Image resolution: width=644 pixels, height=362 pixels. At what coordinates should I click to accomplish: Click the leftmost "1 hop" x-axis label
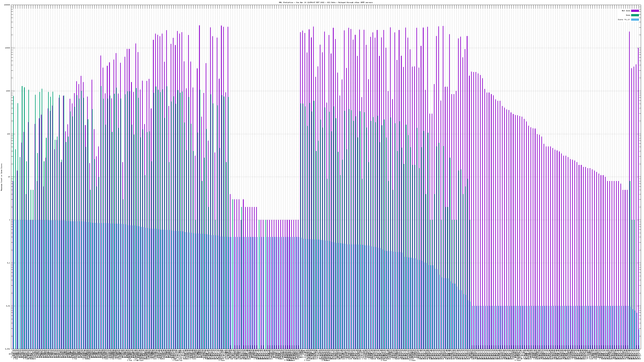tap(15, 359)
